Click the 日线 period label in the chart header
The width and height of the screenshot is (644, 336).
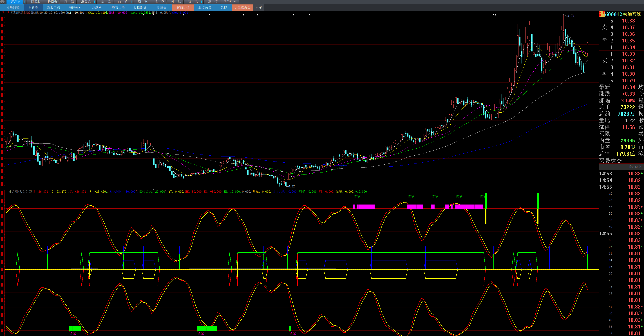27,12
